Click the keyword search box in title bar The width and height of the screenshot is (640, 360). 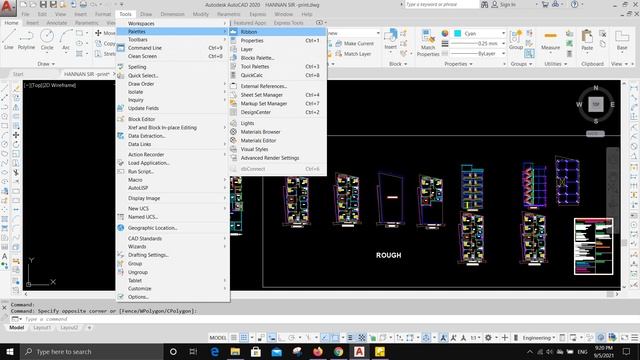(441, 4)
